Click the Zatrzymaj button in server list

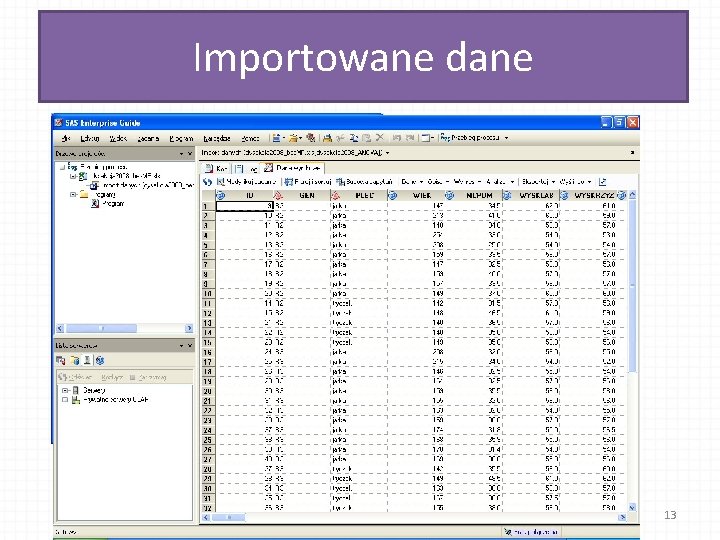147,377
